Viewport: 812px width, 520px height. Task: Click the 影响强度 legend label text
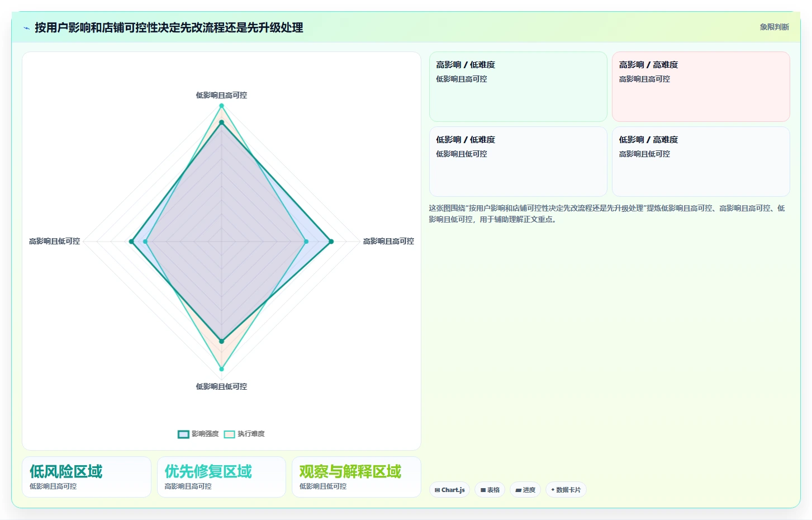coord(205,434)
